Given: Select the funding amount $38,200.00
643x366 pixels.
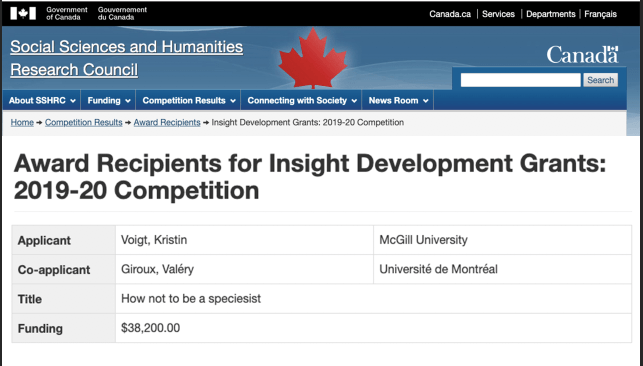Looking at the screenshot, I should pyautogui.click(x=150, y=328).
